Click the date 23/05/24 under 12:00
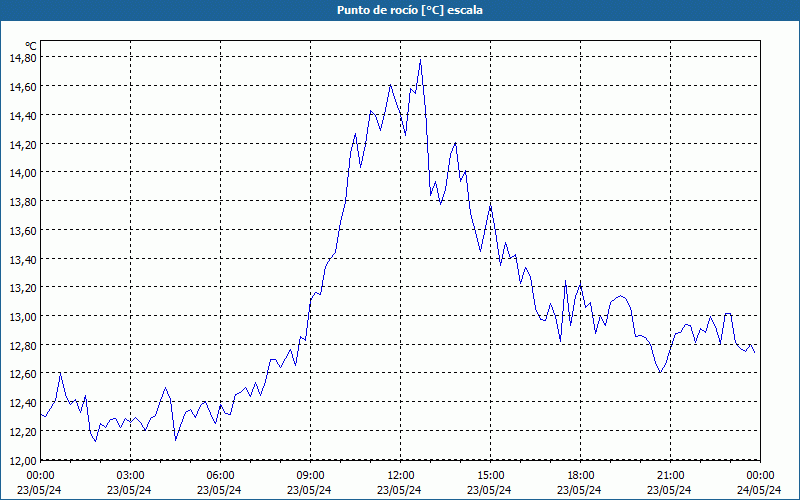Screen dimensions: 800x500 pos(399,490)
